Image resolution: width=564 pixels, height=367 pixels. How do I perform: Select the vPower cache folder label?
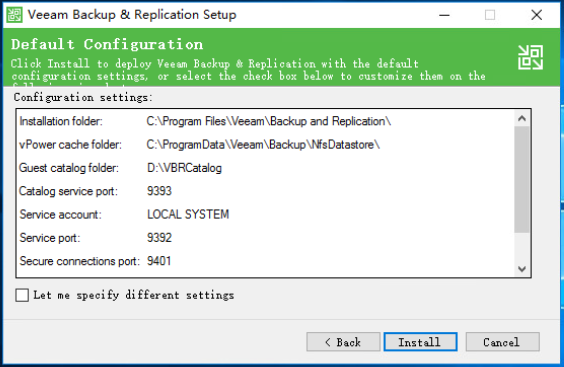(x=70, y=145)
